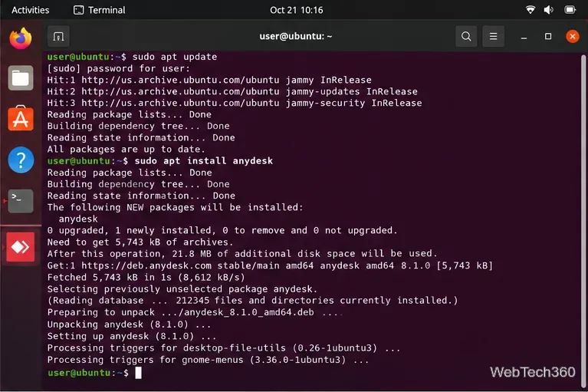The height and width of the screenshot is (392, 588).
Task: Click the 'sudo apt install anydesk' command
Action: [204, 161]
